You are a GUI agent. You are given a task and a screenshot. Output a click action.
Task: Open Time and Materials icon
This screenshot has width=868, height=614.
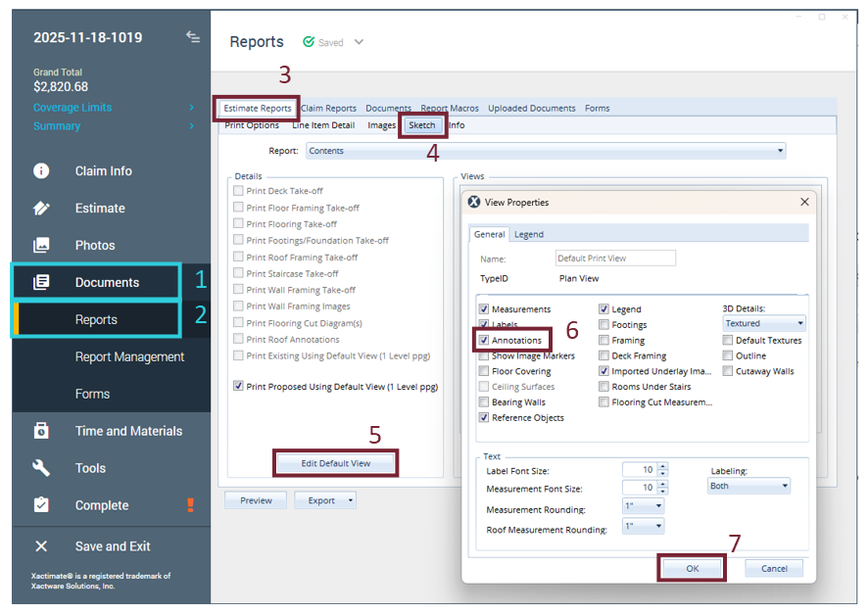41,432
